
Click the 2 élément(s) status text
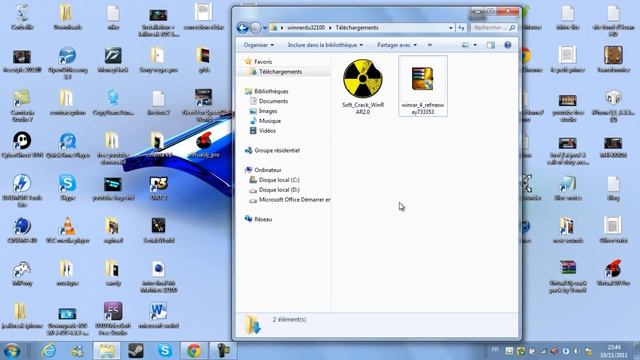(289, 319)
